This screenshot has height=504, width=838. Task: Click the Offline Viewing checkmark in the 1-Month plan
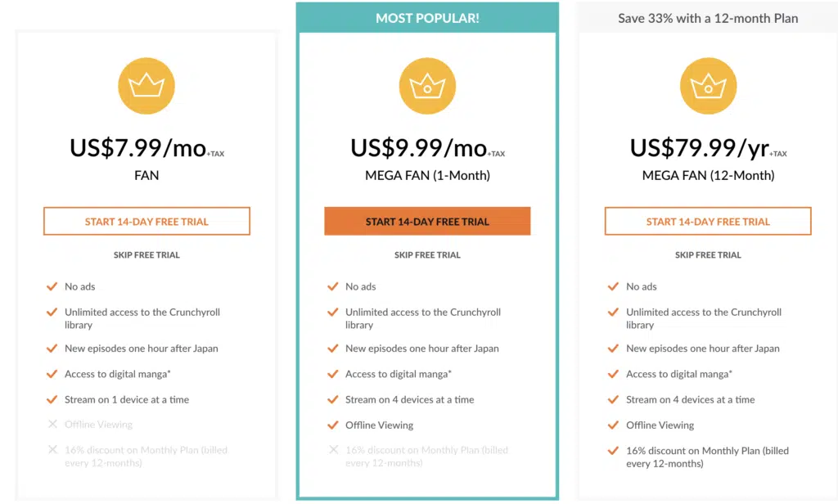pos(333,425)
